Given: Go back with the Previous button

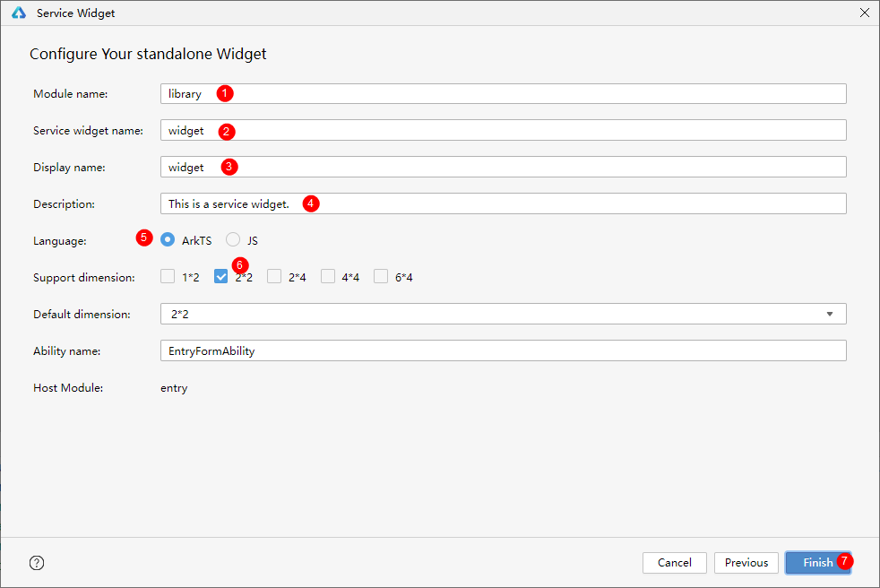Looking at the screenshot, I should click(746, 563).
